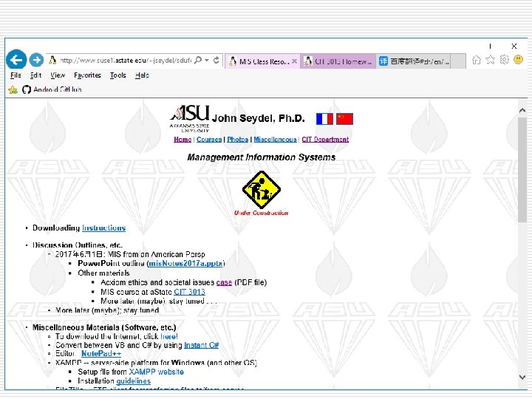
Task: Click the Refresh page icon
Action: [x=216, y=60]
